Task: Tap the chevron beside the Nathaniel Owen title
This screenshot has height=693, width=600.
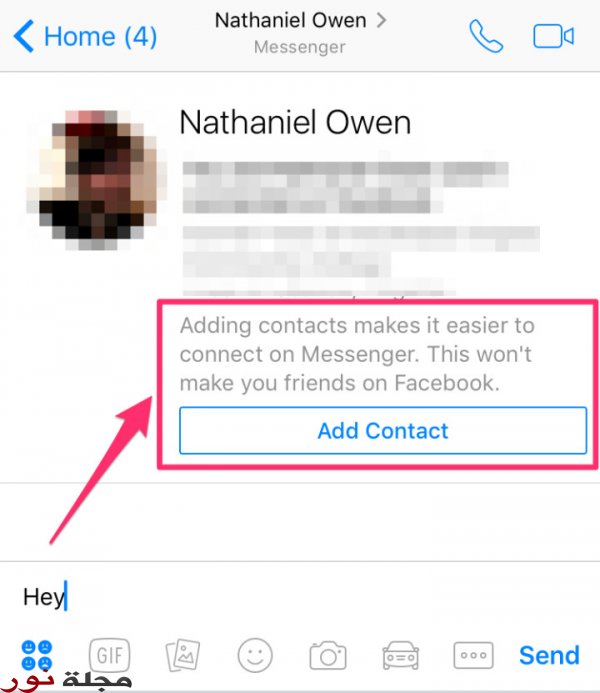Action: (381, 20)
